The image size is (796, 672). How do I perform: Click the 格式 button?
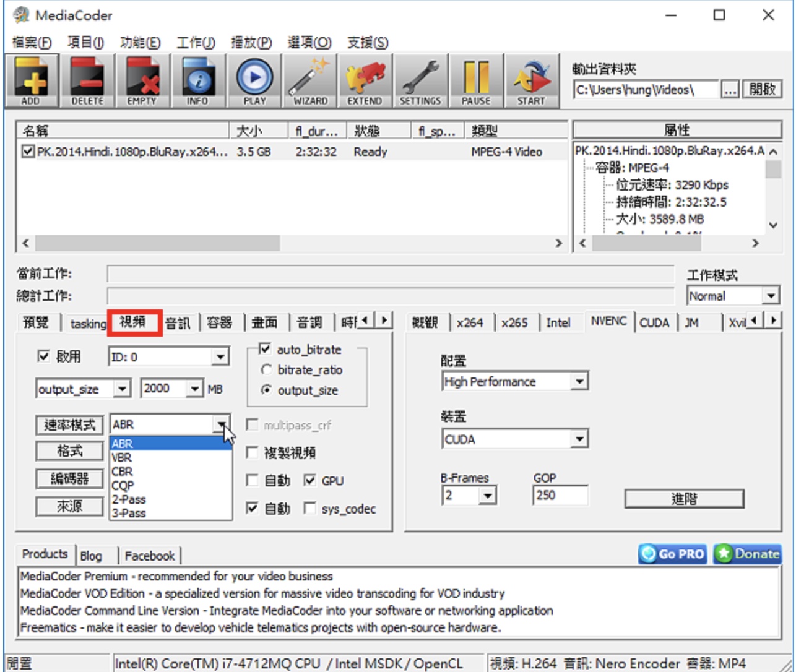coord(70,451)
